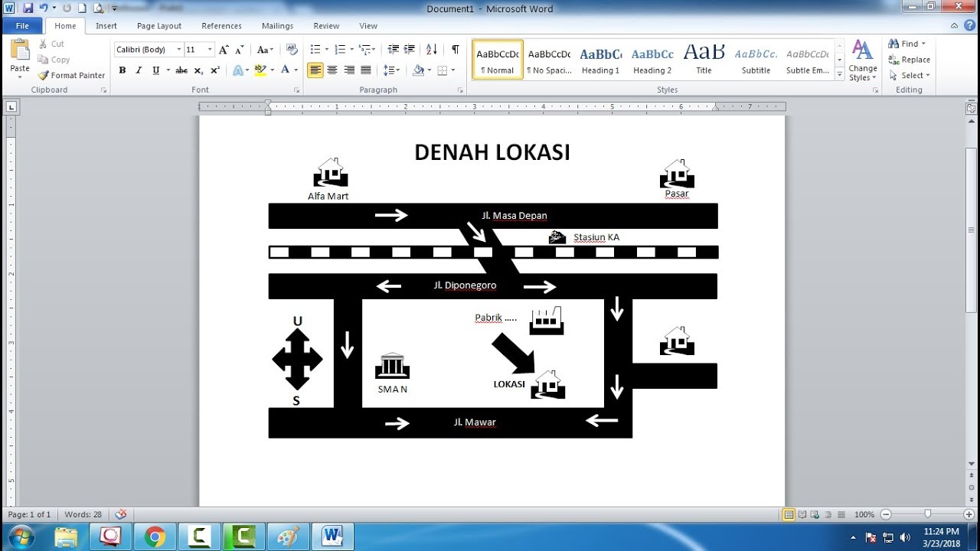Open Paint from the taskbar

(x=288, y=536)
